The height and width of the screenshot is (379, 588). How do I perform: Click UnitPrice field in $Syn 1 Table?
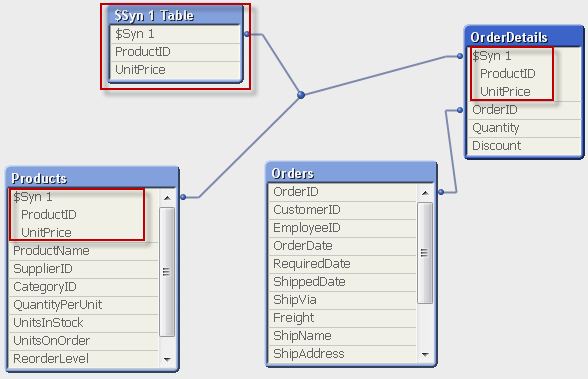(x=175, y=70)
